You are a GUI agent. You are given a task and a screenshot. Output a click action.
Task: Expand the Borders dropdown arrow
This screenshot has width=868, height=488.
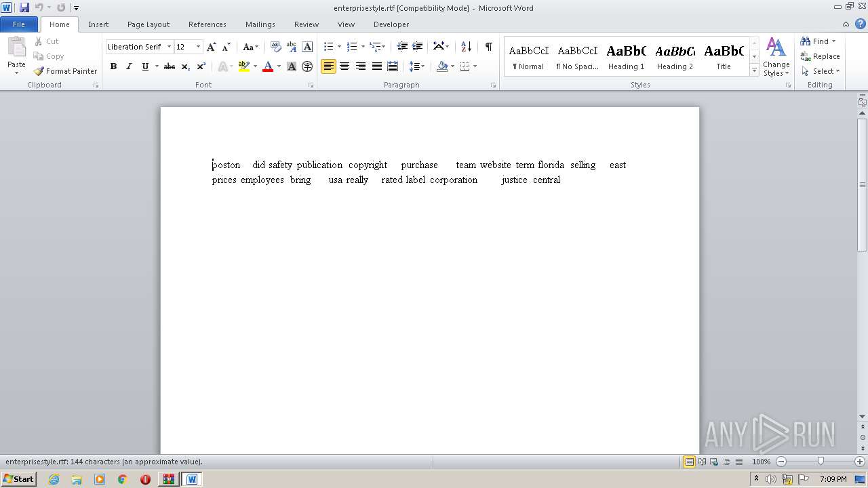475,66
